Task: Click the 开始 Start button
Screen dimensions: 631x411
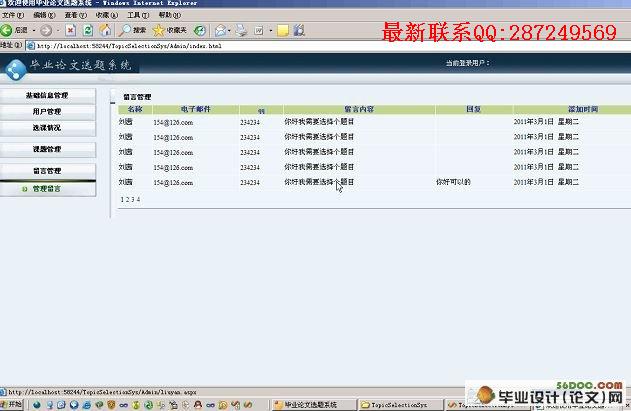Action: click(x=12, y=404)
